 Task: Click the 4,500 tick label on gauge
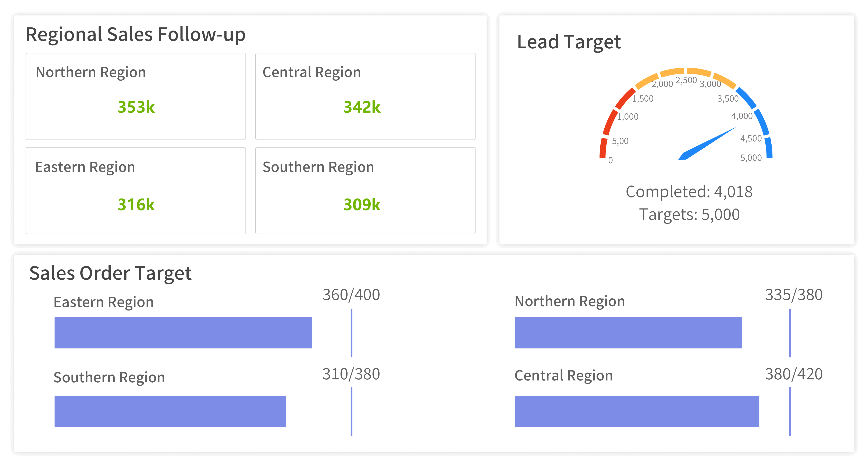point(751,138)
